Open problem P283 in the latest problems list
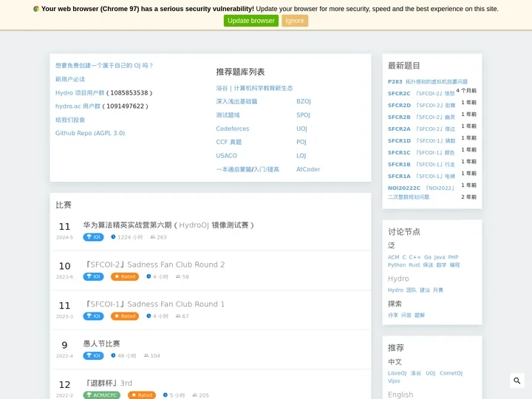Screen dimensions: 532x399 (x=395, y=82)
